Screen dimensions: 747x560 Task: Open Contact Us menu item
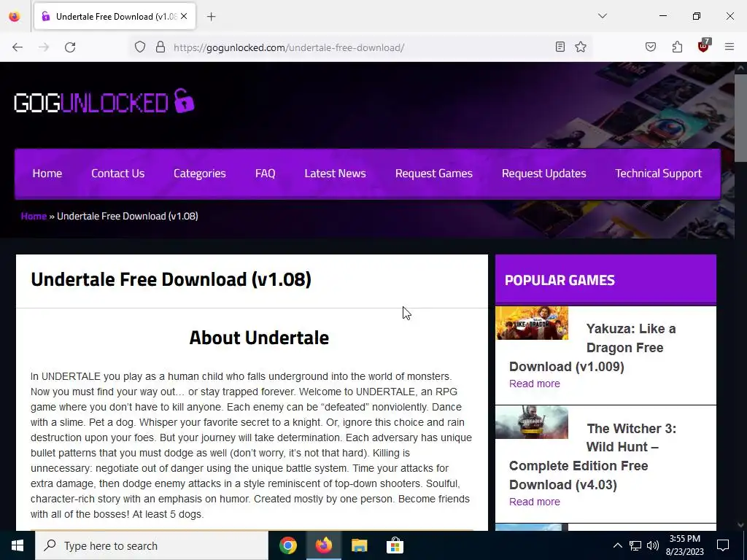point(117,174)
